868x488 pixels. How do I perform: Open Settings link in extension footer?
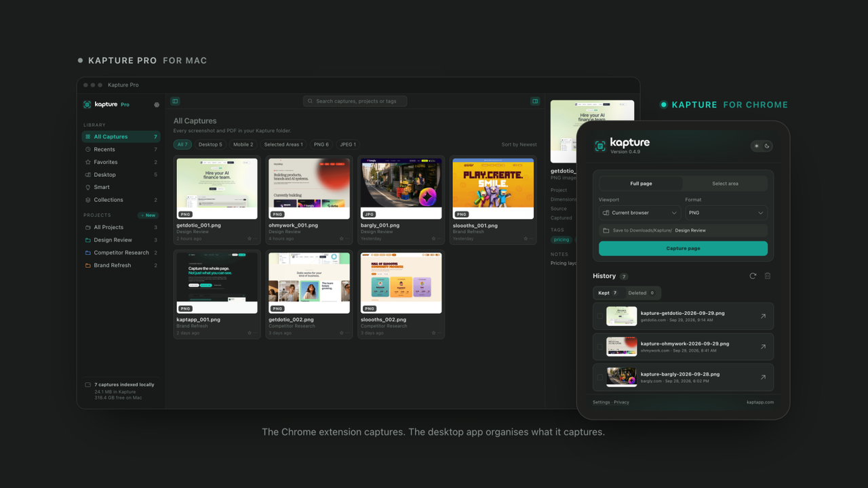click(601, 402)
